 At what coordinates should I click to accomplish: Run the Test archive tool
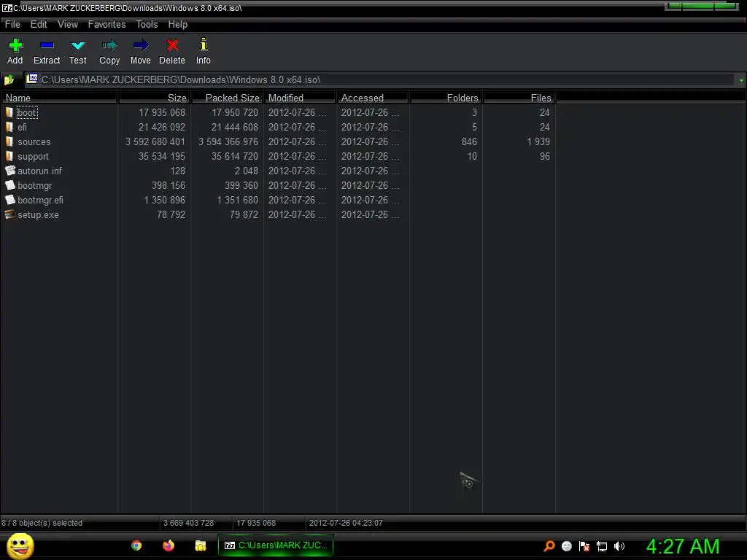(x=77, y=46)
